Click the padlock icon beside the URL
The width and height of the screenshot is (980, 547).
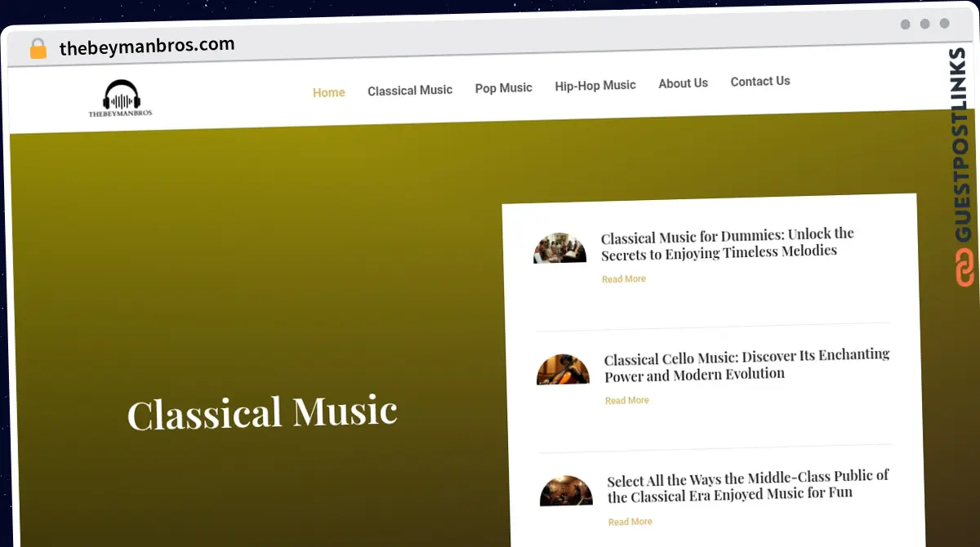pos(38,49)
